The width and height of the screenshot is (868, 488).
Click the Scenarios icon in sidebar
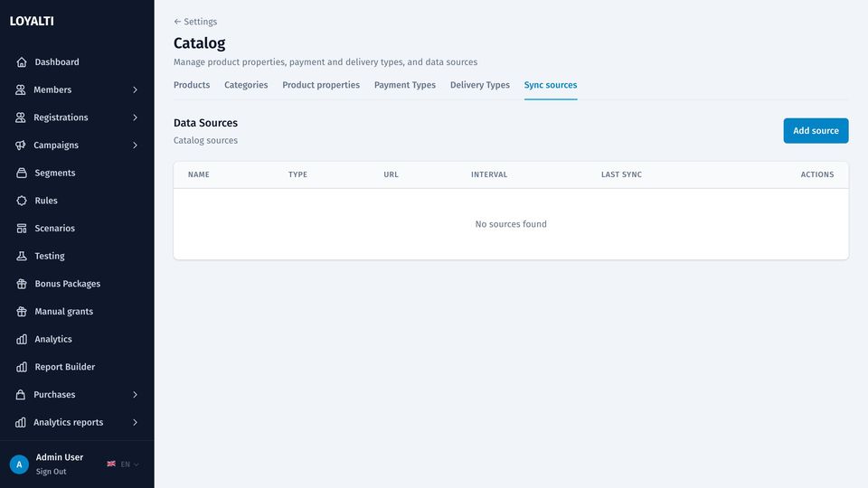[x=22, y=228]
